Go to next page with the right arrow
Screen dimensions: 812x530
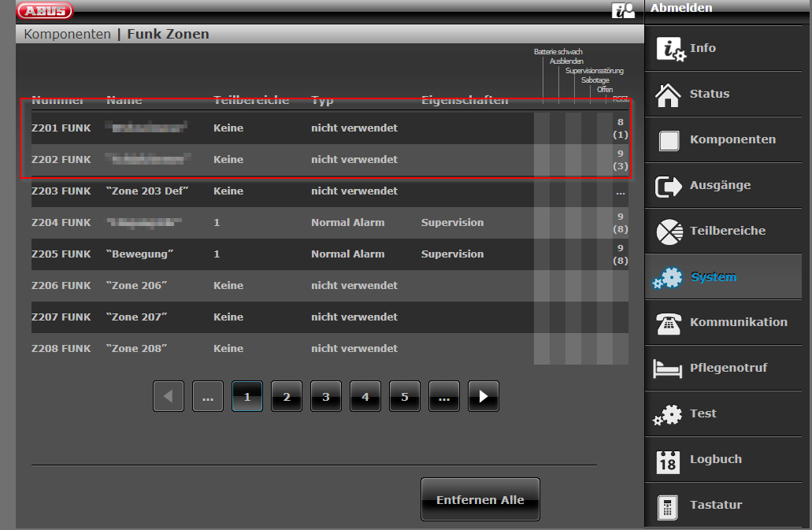(483, 397)
